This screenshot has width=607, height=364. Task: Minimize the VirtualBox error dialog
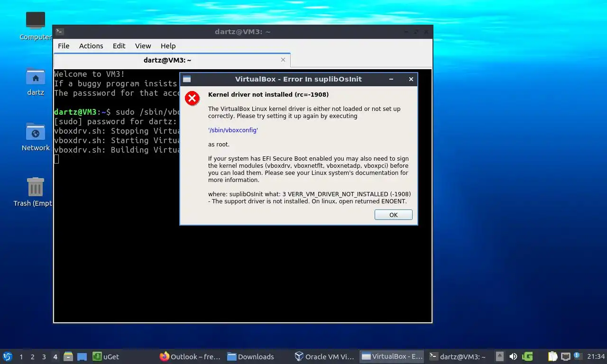point(391,79)
